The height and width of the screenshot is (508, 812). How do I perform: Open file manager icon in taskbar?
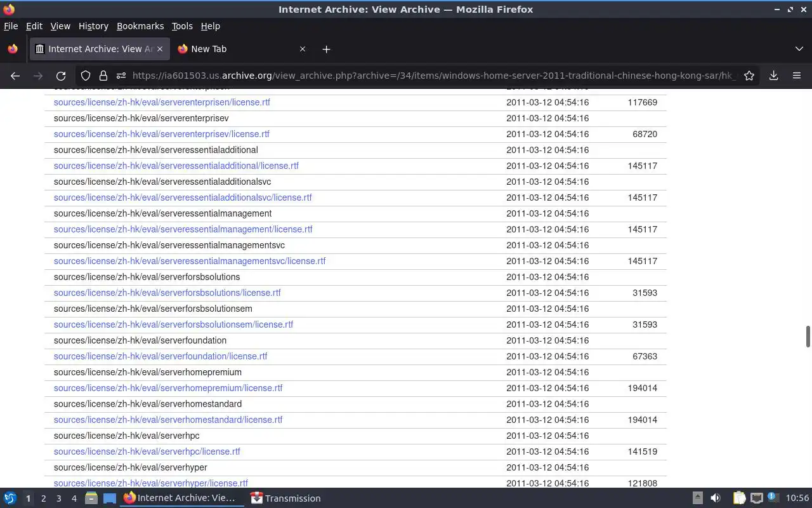(x=91, y=498)
